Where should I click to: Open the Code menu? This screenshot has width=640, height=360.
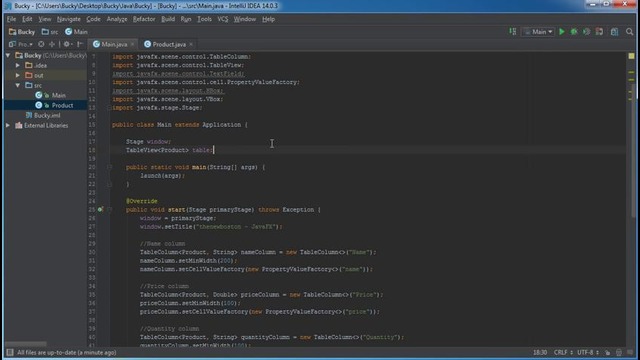coord(93,19)
